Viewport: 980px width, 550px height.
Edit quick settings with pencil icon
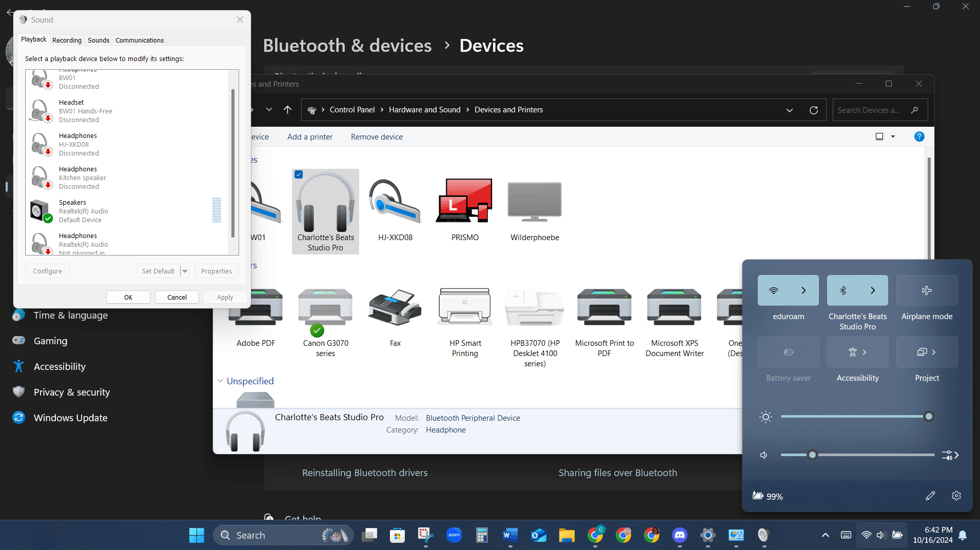(930, 496)
